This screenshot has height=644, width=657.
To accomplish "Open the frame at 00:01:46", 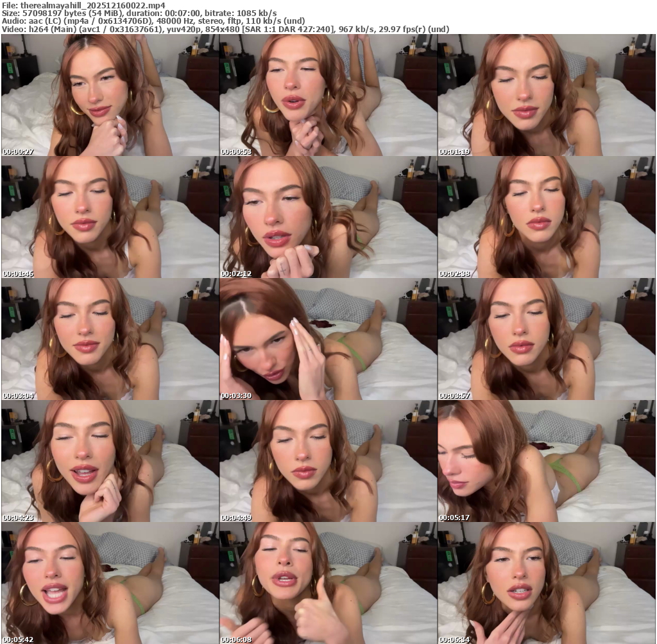I will 110,217.
